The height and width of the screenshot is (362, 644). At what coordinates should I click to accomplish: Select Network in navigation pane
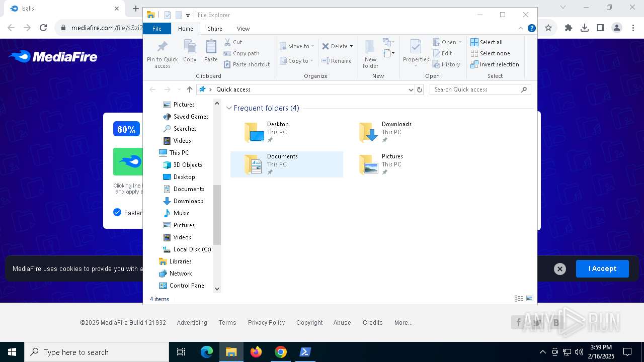coord(176,274)
